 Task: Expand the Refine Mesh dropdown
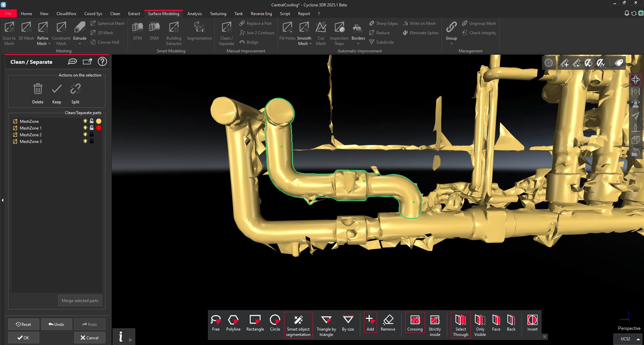[x=49, y=44]
